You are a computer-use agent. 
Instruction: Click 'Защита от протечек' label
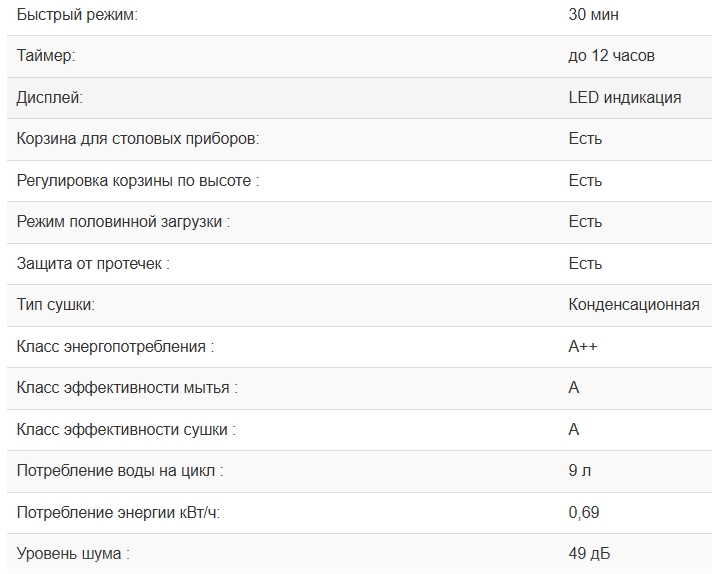click(x=93, y=264)
